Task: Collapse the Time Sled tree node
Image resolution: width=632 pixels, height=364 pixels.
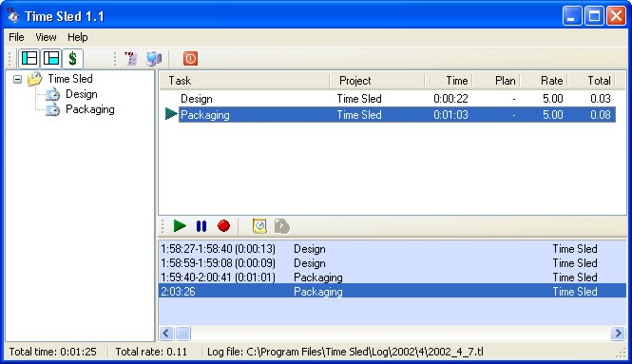Action: tap(17, 79)
